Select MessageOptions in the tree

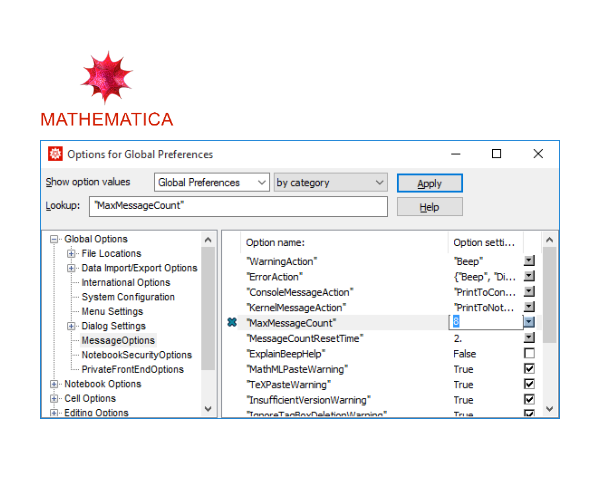tap(118, 340)
